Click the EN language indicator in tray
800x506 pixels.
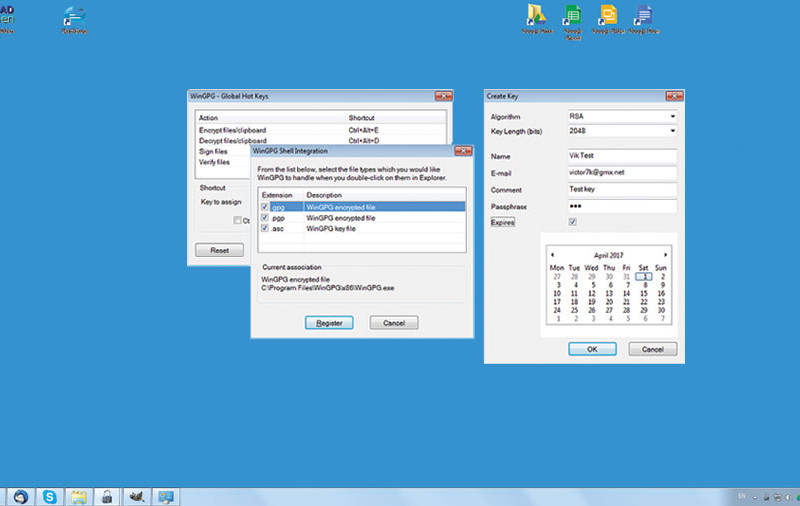[742, 496]
